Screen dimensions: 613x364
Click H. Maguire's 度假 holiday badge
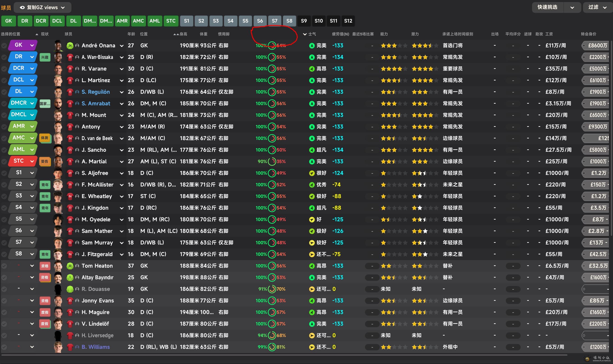[45, 312]
